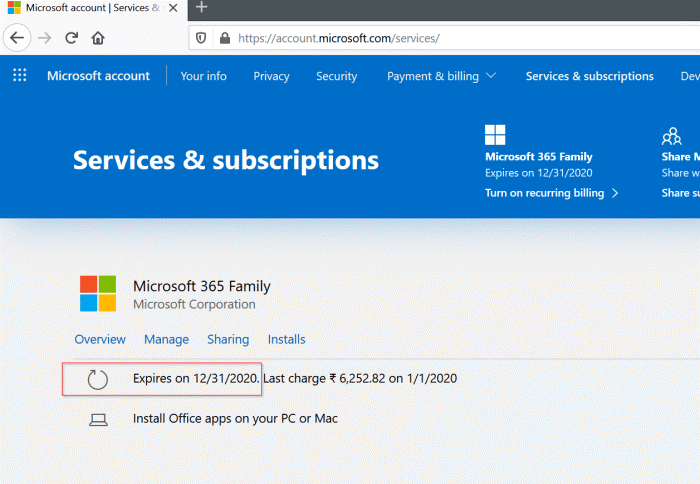This screenshot has height=484, width=700.
Task: Open the Microsoft app launcher grid
Action: coord(20,76)
